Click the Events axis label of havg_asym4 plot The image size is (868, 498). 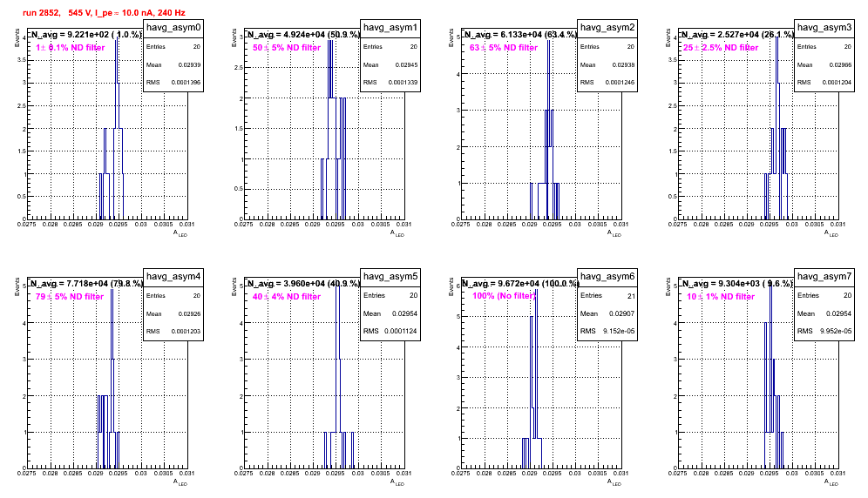click(17, 286)
